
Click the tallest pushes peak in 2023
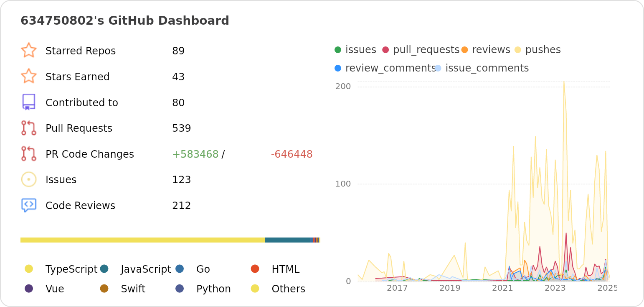click(564, 82)
